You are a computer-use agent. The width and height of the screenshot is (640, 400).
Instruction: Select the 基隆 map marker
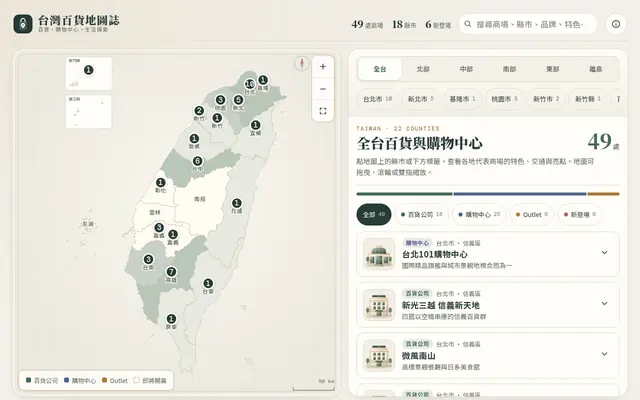tap(263, 80)
